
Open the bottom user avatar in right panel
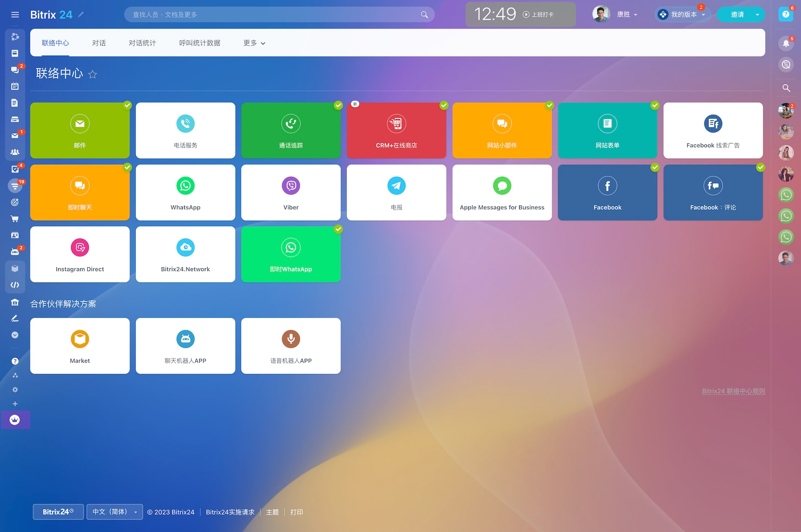[786, 258]
